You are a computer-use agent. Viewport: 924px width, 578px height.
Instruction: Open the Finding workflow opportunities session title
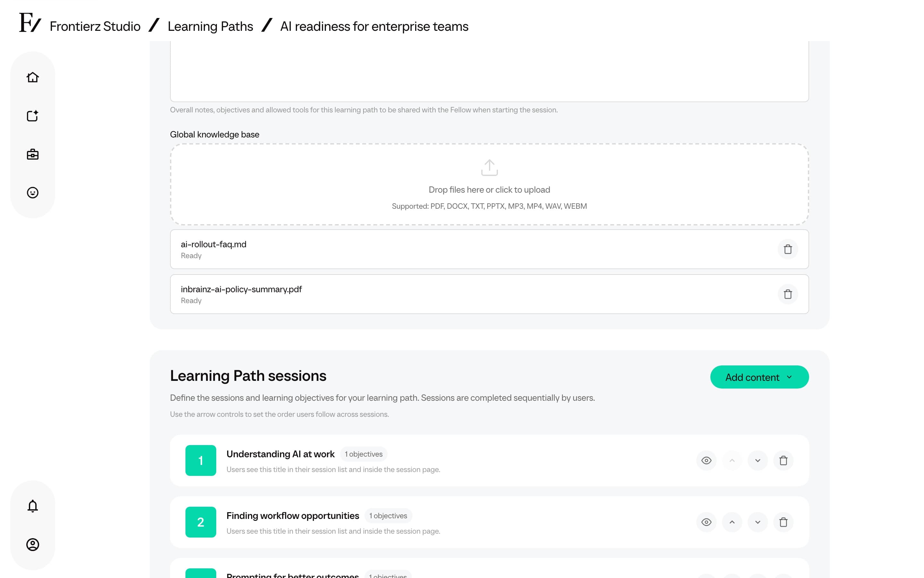point(293,516)
